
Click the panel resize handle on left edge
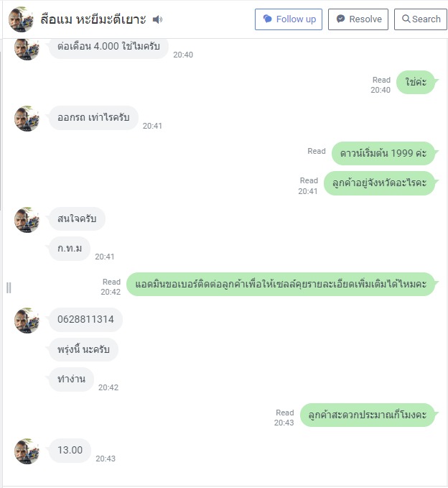(9, 287)
